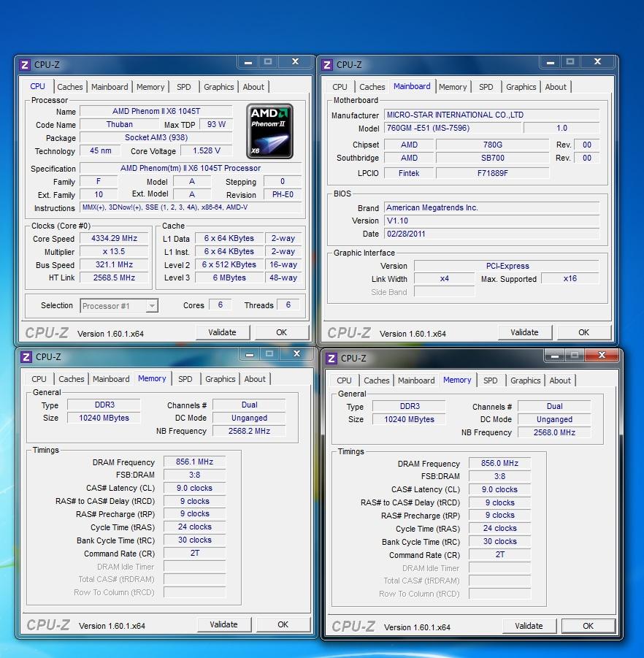Open SPD tab in the bottom-left Memory window
644x658 pixels.
coord(185,379)
